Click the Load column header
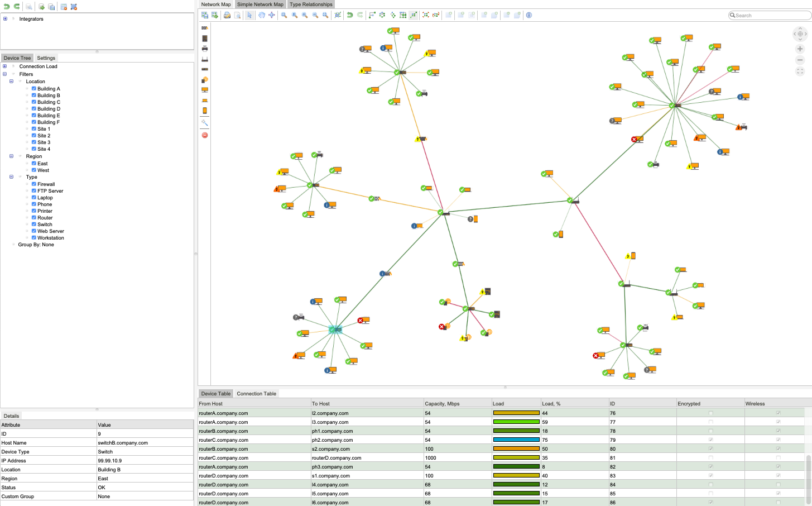Viewport: 812px width, 506px height. pos(498,404)
